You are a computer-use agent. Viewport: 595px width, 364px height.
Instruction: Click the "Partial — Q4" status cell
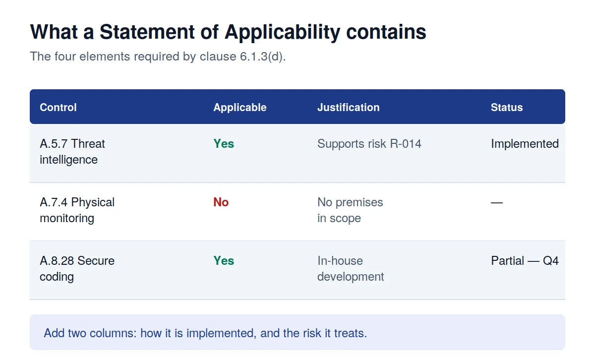click(525, 261)
